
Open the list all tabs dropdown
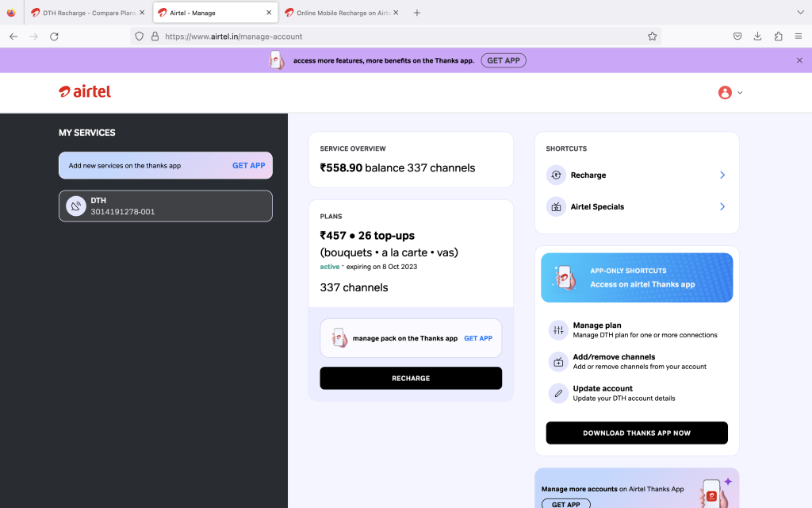click(x=800, y=13)
